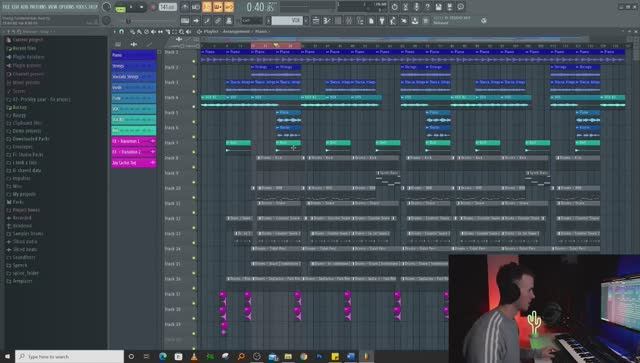Click the Piano breadcrumb in Playlist title

tap(261, 31)
